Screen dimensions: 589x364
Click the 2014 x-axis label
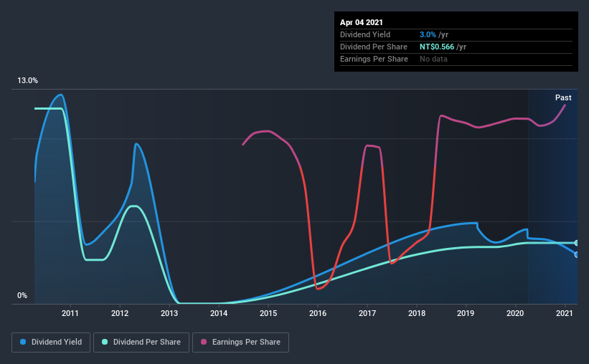[x=219, y=313]
